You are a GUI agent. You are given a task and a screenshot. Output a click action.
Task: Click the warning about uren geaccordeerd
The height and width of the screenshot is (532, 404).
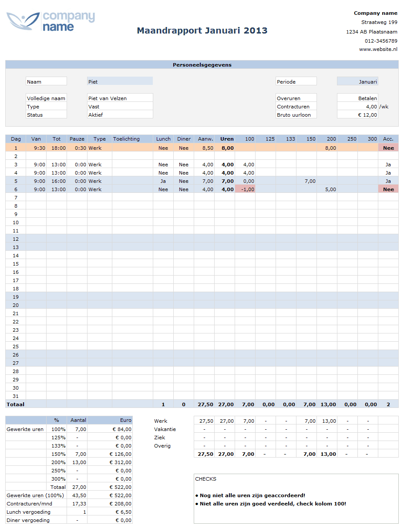point(250,495)
